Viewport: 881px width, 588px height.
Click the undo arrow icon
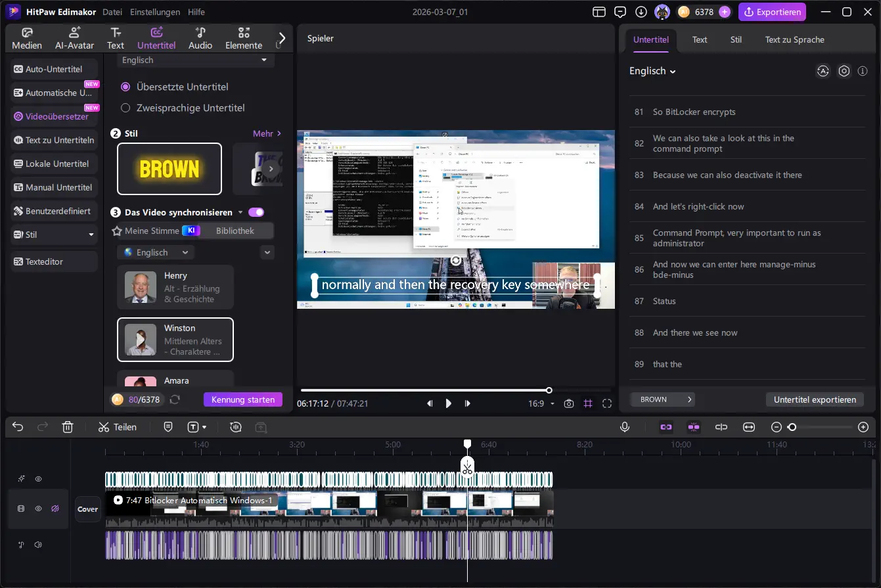pyautogui.click(x=18, y=427)
